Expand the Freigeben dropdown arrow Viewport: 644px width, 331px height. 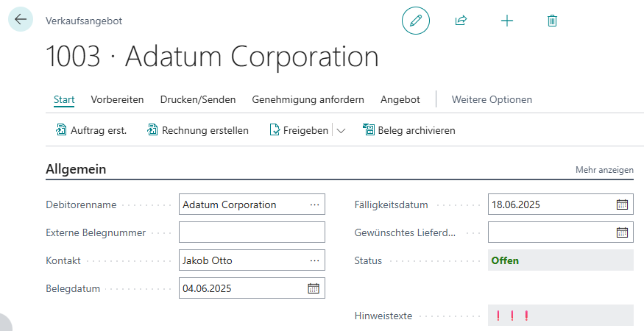(341, 131)
